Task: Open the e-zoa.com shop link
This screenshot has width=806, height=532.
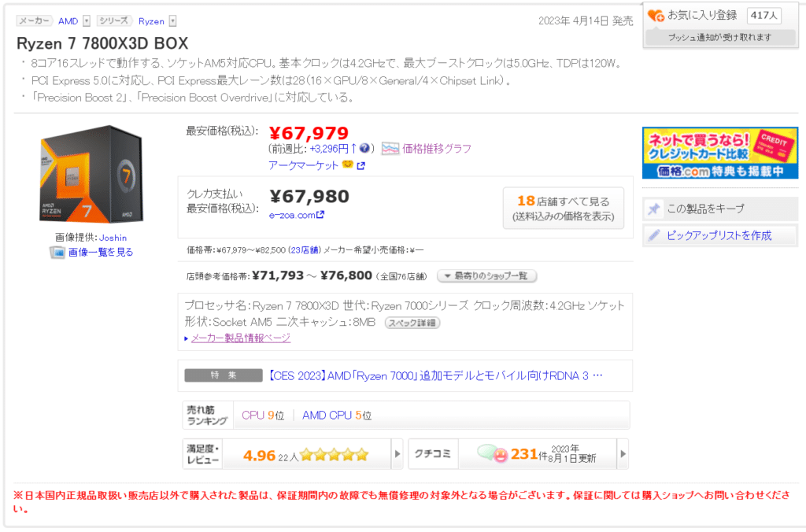Action: pos(292,216)
